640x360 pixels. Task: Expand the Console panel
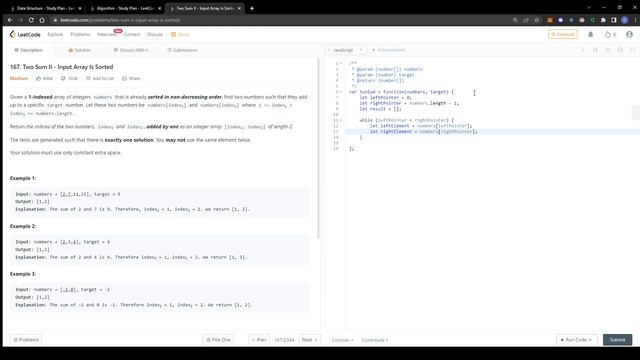tap(342, 340)
